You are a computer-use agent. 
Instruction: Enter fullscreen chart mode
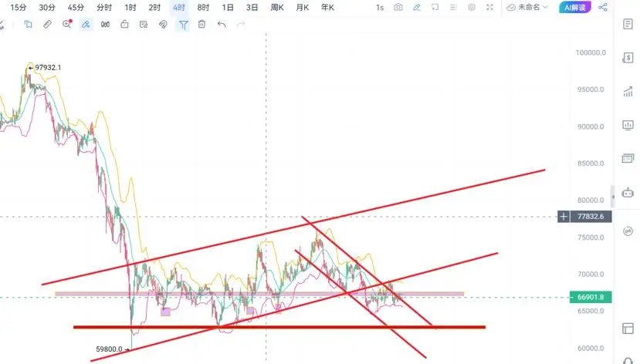(489, 8)
